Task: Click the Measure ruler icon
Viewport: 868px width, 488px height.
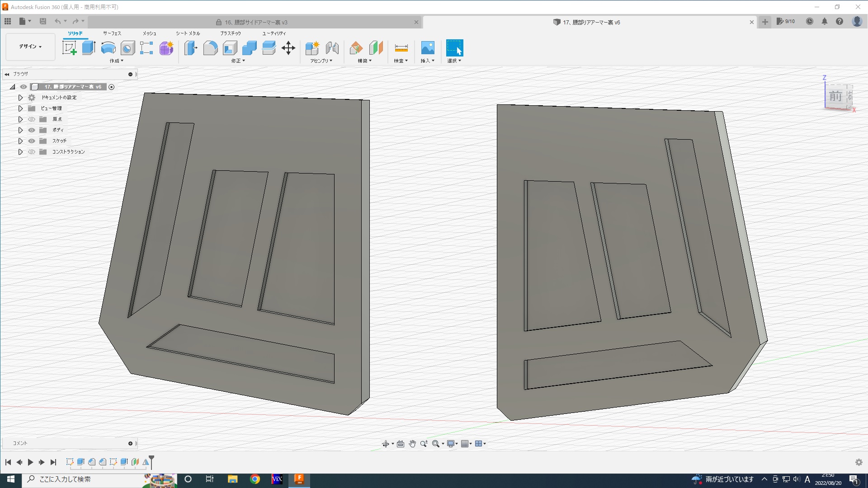Action: pos(401,48)
